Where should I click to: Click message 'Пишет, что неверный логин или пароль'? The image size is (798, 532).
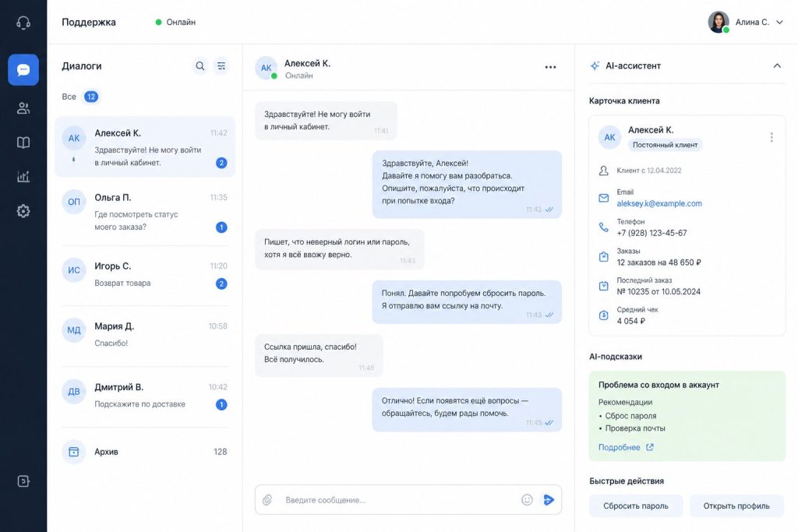[x=340, y=249]
